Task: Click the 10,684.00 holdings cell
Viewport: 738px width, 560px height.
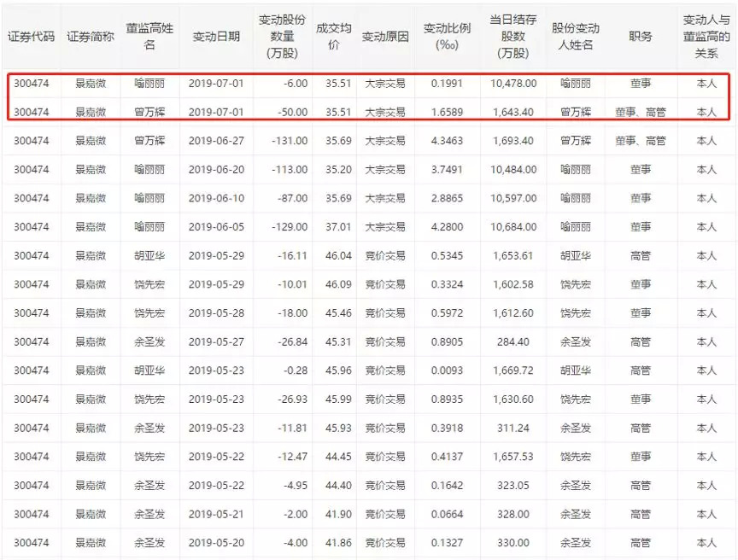Action: [x=513, y=227]
